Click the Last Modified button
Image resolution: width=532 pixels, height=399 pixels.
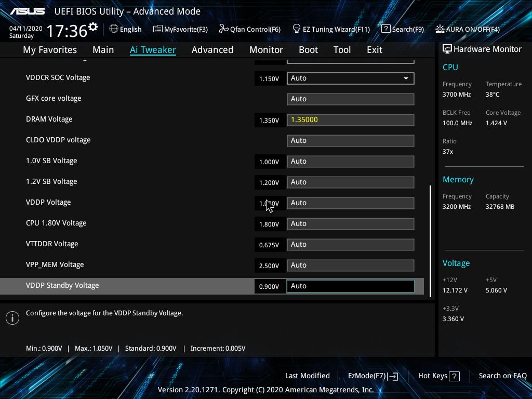(x=308, y=376)
